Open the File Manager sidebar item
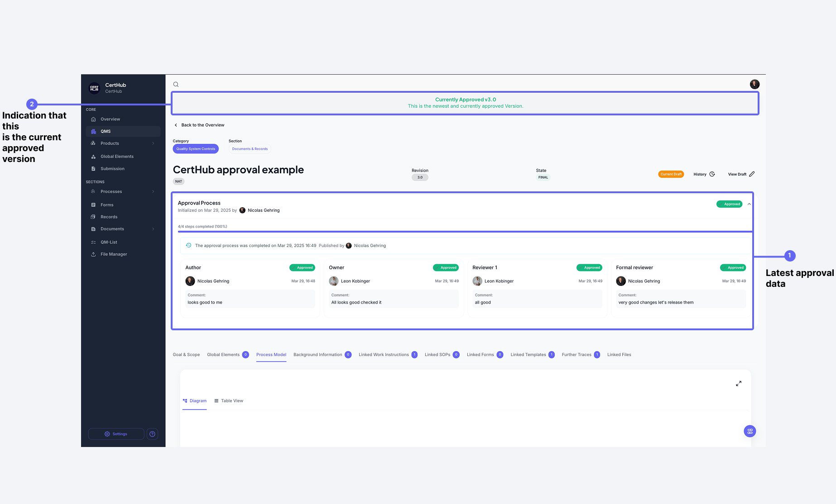 [x=114, y=254]
